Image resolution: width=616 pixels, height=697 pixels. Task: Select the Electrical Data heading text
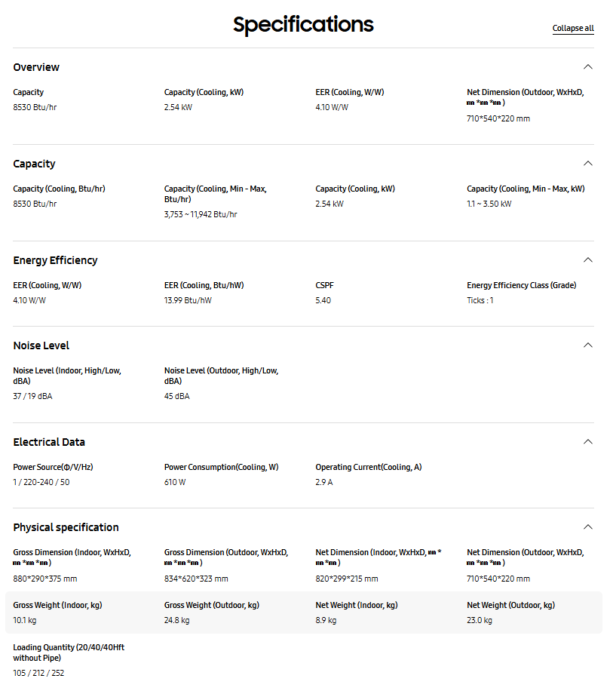[49, 442]
